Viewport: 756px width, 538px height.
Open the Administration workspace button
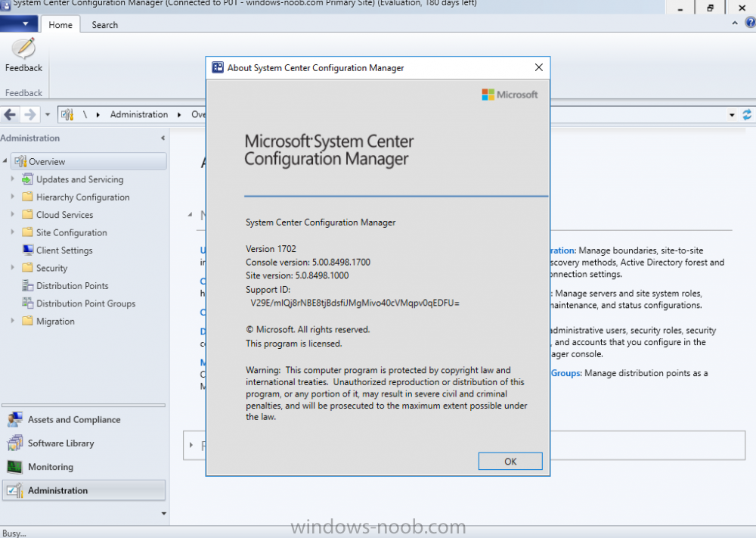(x=84, y=490)
